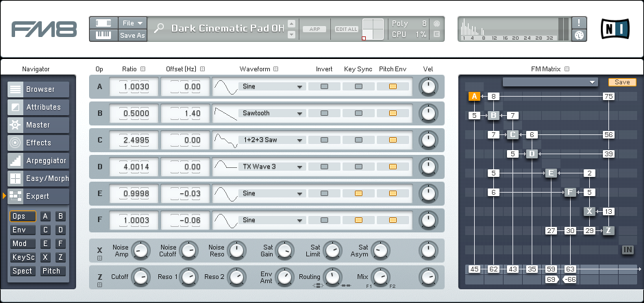Disable Pitch Env for operator A

393,86
